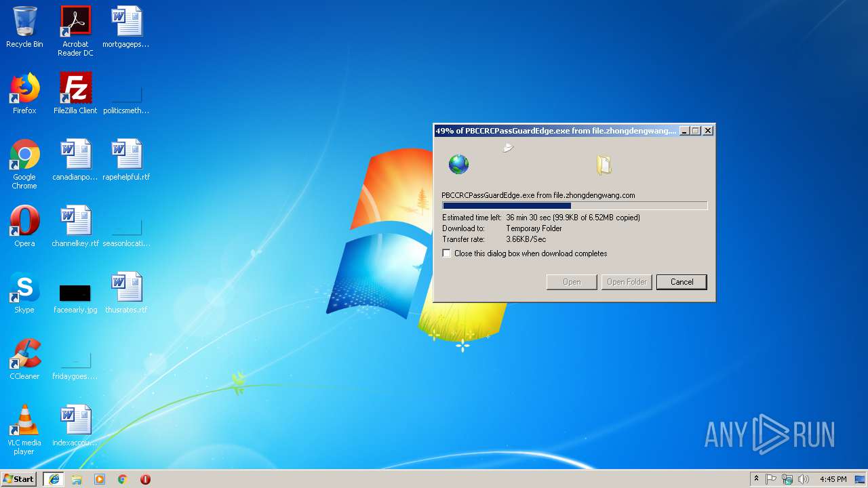Launch VLC media player shortcut
Screen dimensions: 868x488
click(24, 430)
